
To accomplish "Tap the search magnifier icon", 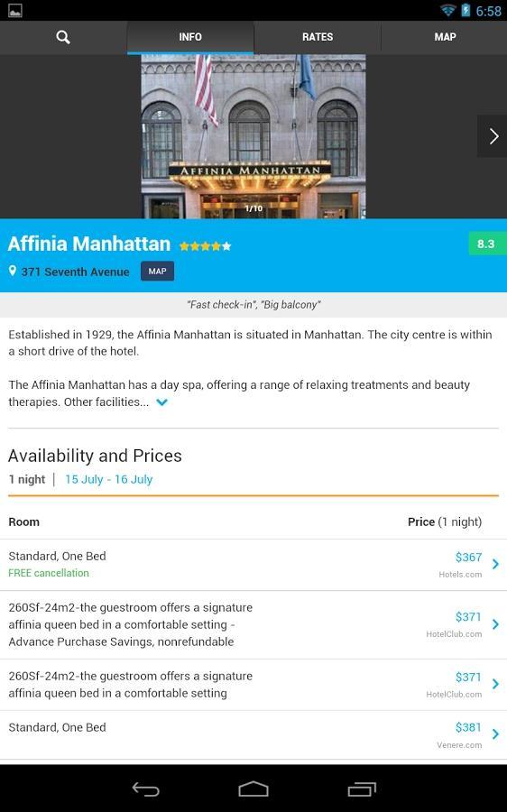I will click(63, 37).
